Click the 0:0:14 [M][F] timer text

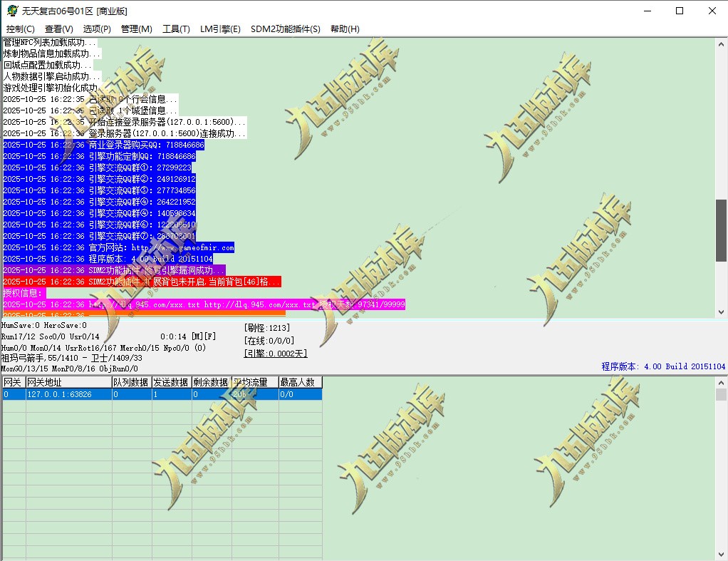pyautogui.click(x=188, y=336)
